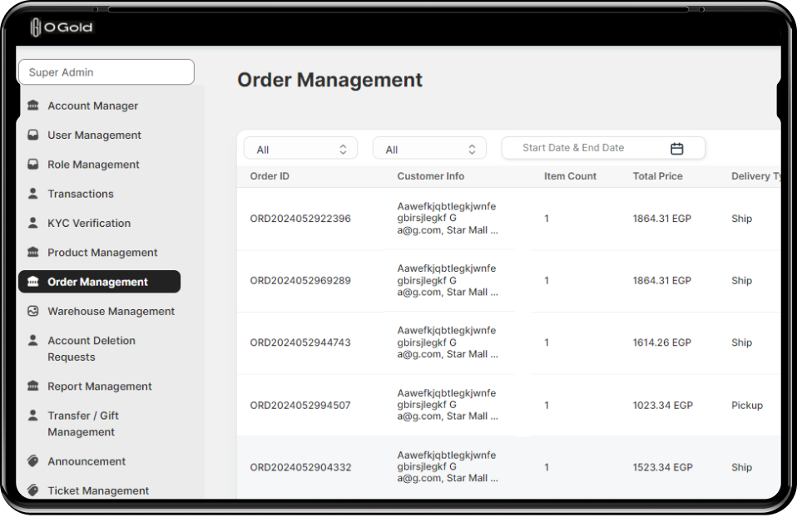
Task: Navigate to Transfer / Gift Management
Action: point(82,423)
